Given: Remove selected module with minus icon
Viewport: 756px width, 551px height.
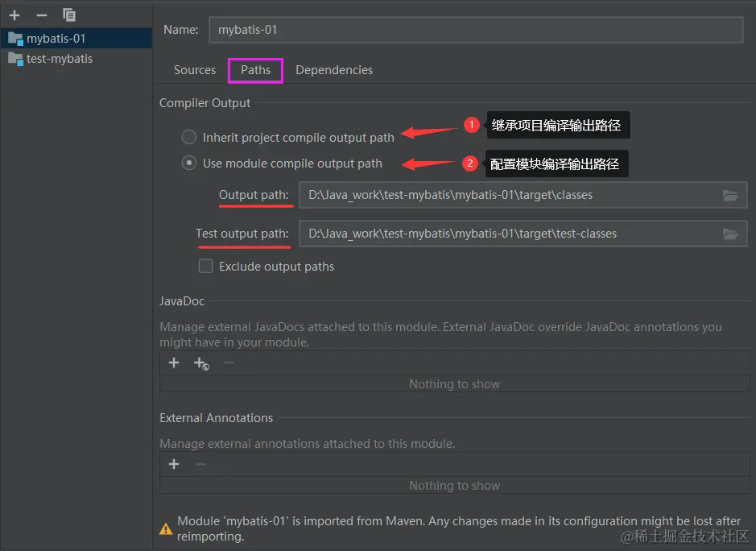Looking at the screenshot, I should point(42,15).
